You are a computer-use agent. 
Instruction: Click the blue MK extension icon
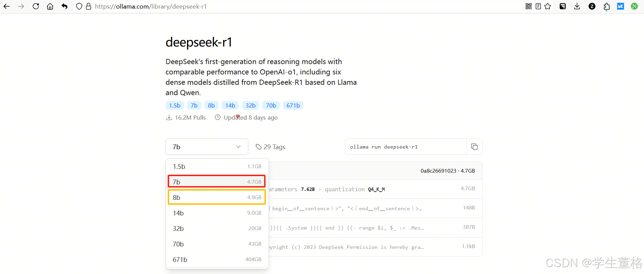pyautogui.click(x=621, y=6)
